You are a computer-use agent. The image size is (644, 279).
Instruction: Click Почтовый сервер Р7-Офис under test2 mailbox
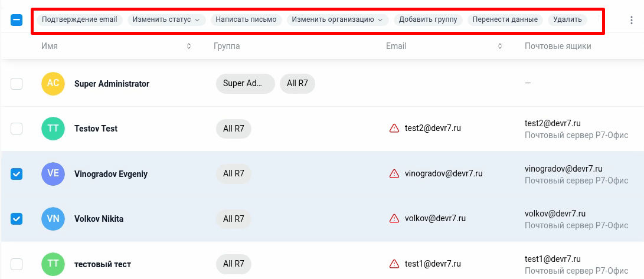point(576,135)
